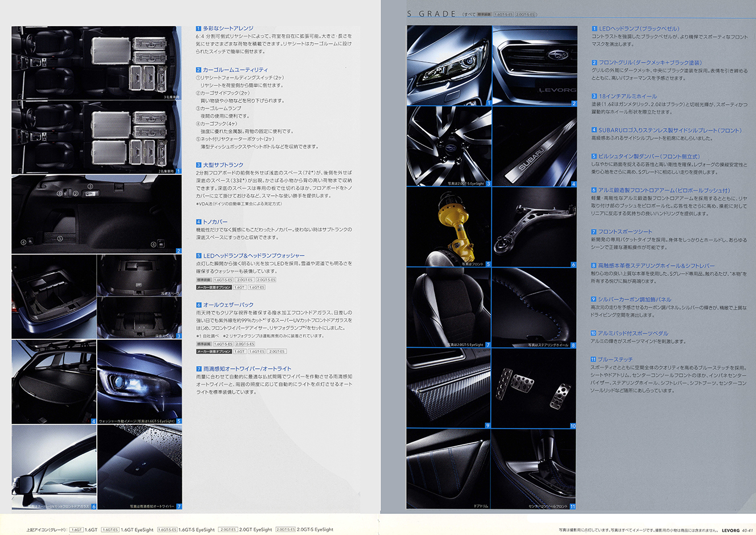Click the 1.6GT-S EyeSight entry in the bottom legend
756x535 pixels.
(x=186, y=530)
